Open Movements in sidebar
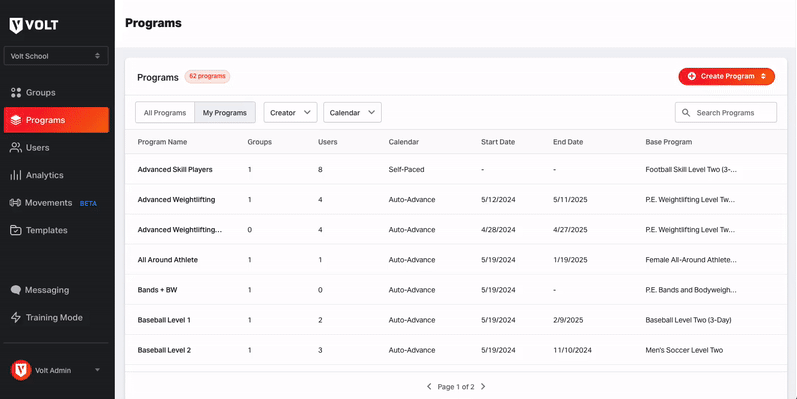This screenshot has height=399, width=797. [x=56, y=203]
